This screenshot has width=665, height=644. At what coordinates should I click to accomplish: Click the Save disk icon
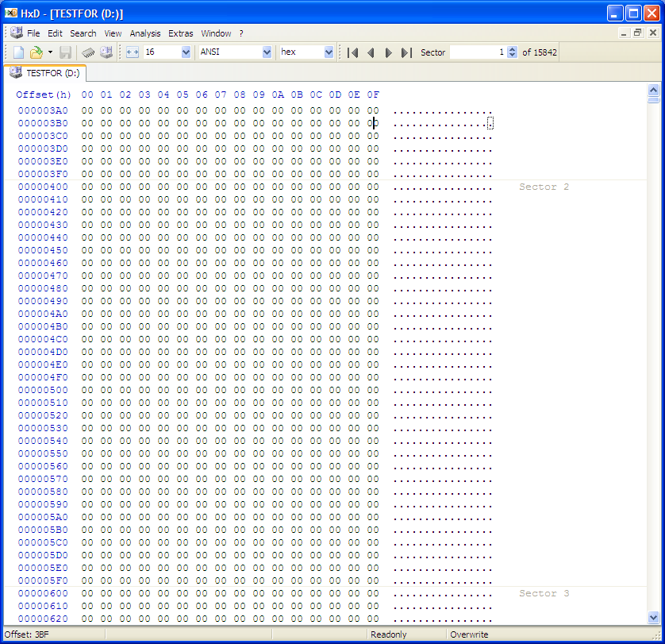(x=65, y=52)
